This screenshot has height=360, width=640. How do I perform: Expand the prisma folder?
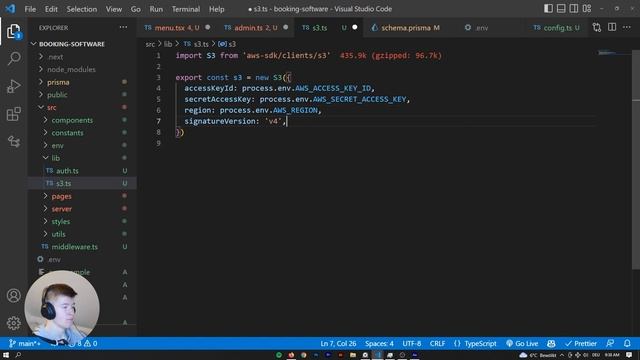[58, 82]
